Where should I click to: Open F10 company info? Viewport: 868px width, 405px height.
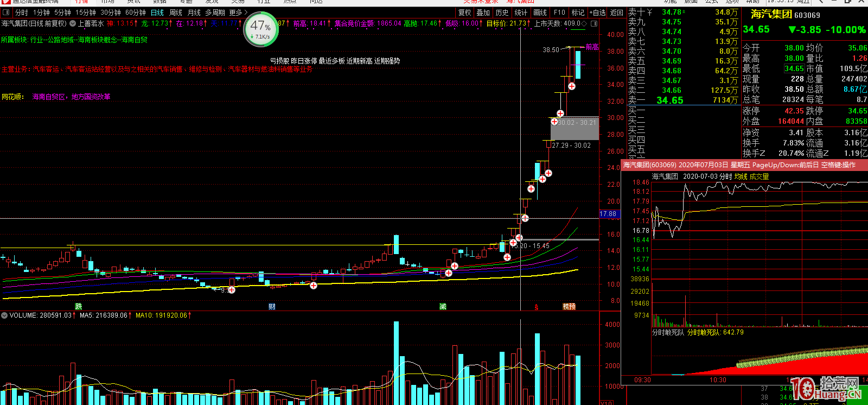click(559, 12)
